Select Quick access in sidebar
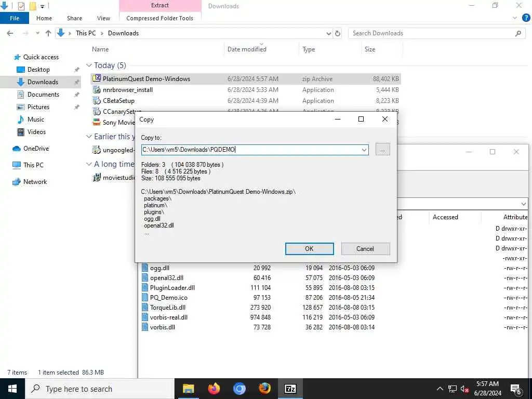Screen dimensions: 532x399 pos(41,57)
